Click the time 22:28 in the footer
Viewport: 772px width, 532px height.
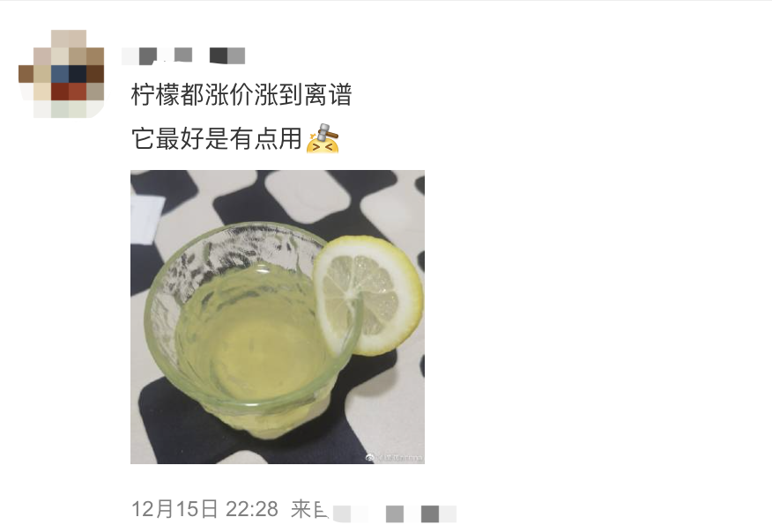click(x=252, y=509)
